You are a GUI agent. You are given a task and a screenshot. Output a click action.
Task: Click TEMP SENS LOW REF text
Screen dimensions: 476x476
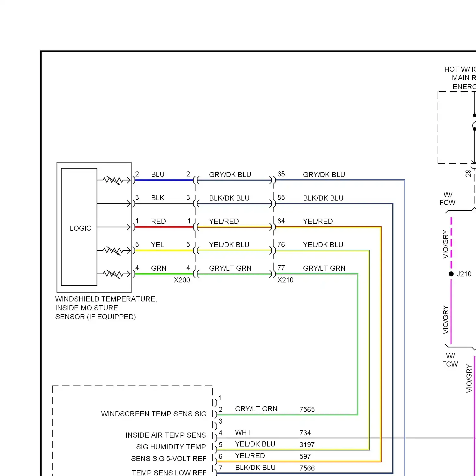coord(169,473)
